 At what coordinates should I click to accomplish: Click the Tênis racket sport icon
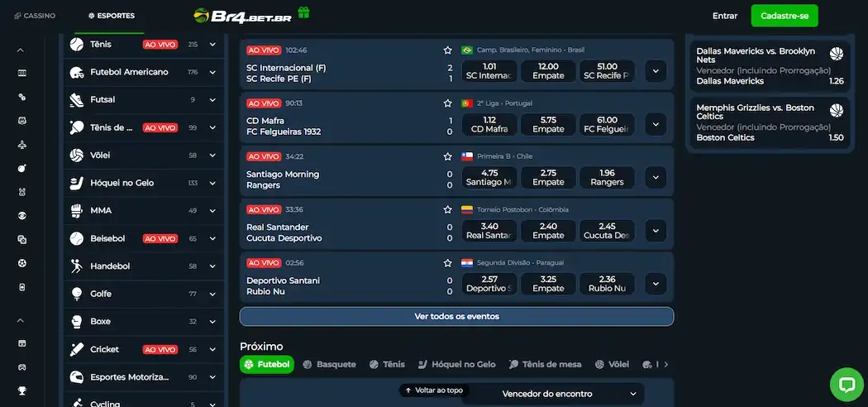coord(76,45)
